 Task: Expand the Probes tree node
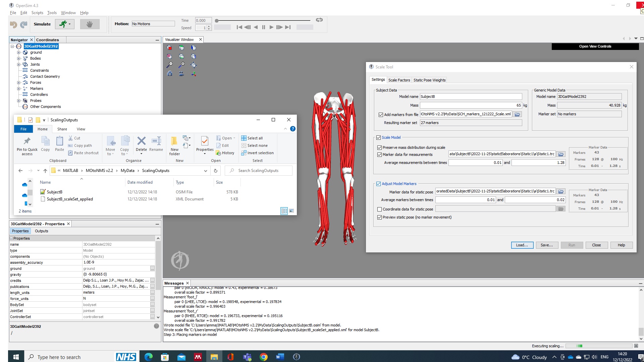19,101
